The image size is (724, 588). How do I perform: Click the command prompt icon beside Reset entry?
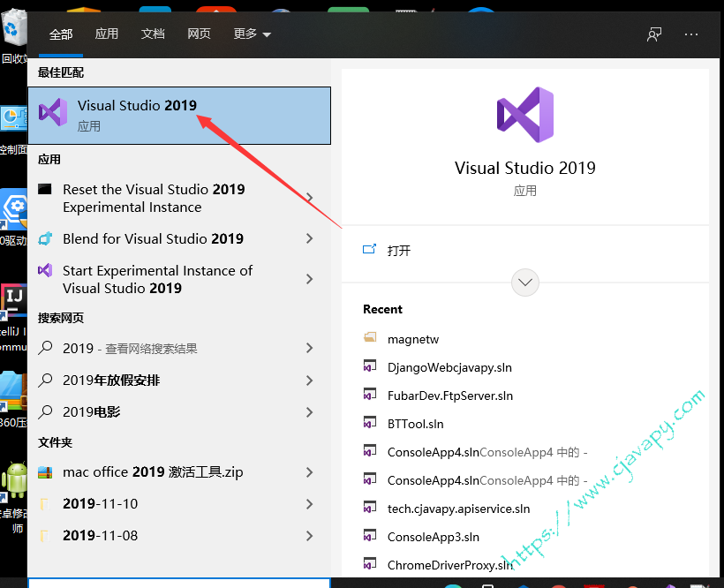coord(45,189)
